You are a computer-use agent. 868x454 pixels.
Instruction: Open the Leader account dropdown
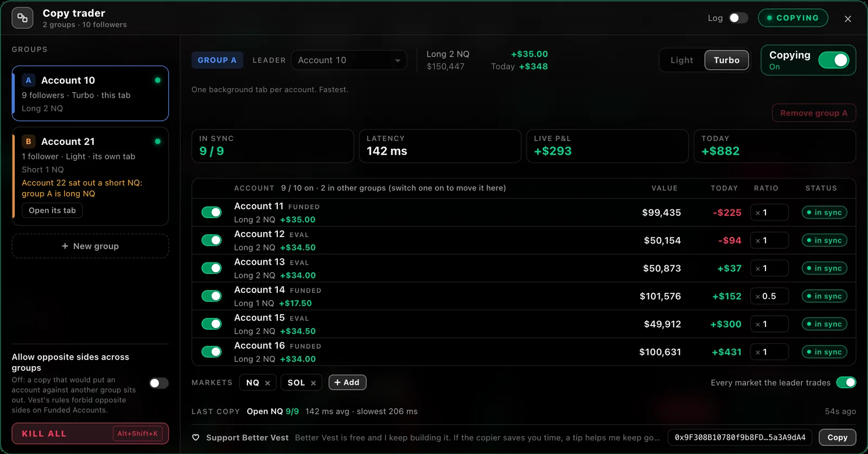349,60
